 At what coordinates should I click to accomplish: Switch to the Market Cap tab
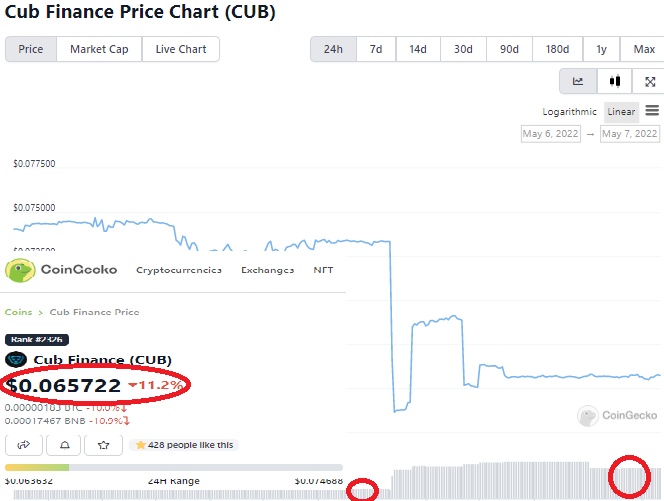point(99,49)
